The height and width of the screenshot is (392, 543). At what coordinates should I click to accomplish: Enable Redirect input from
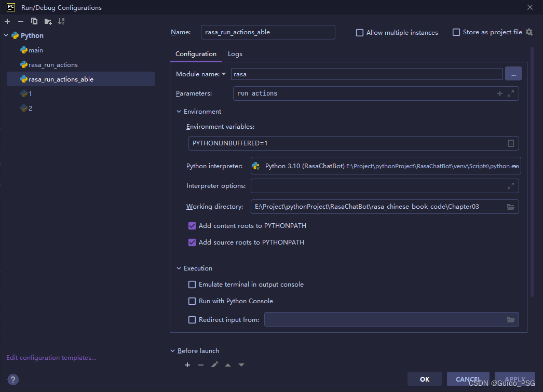[x=192, y=320]
